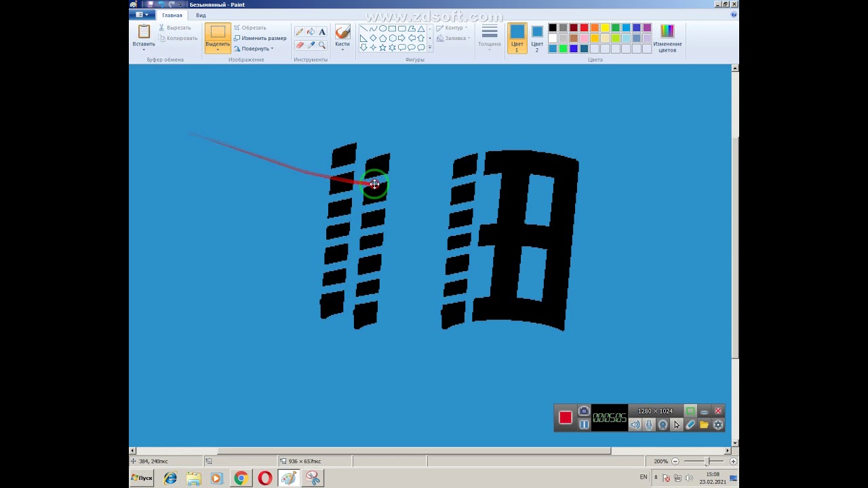868x488 pixels.
Task: Select the Color picker eyedropper tool
Action: pyautogui.click(x=311, y=45)
